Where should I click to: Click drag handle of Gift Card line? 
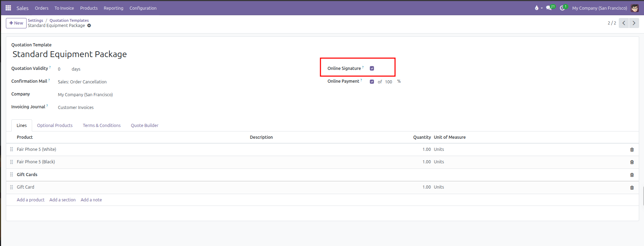[11, 187]
